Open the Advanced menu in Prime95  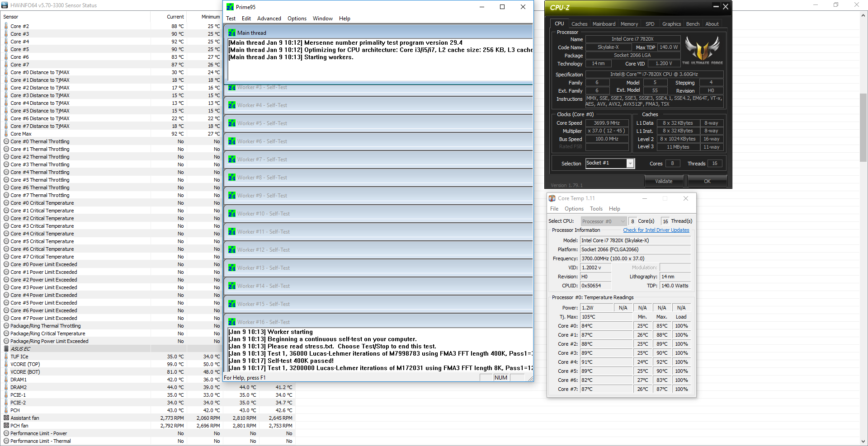tap(269, 19)
